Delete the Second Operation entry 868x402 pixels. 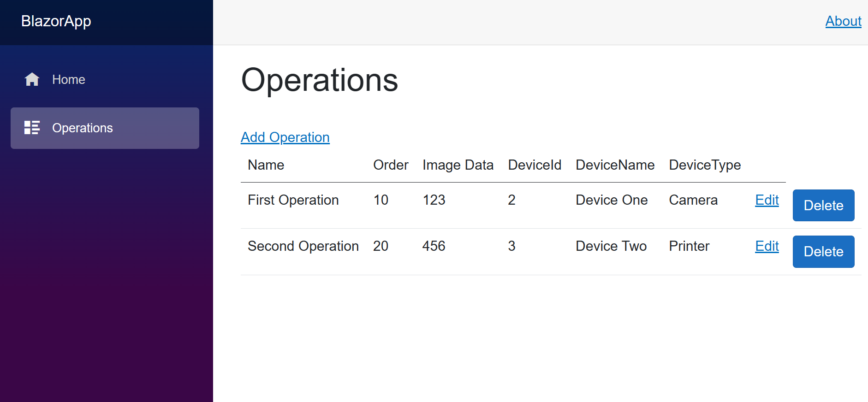pyautogui.click(x=823, y=252)
